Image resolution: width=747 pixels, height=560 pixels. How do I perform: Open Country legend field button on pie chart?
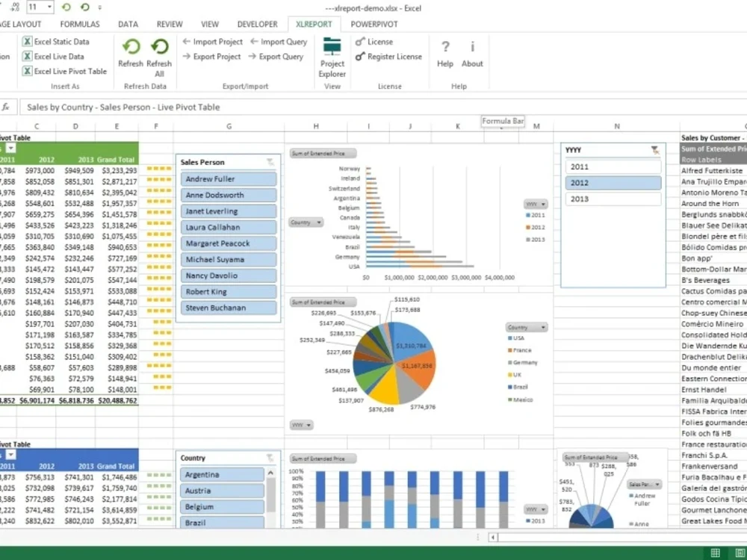point(527,327)
